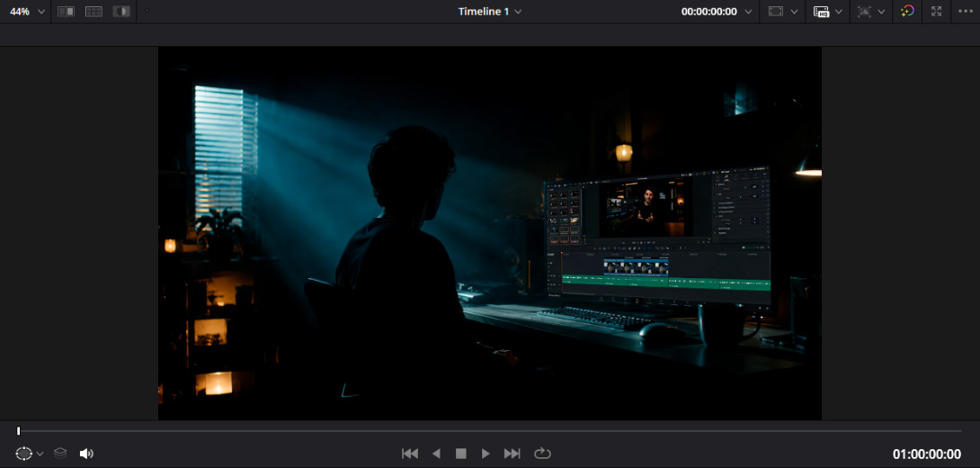Image resolution: width=980 pixels, height=468 pixels.
Task: Open the 00:00:00:00 timecode options dropdown
Action: [748, 12]
